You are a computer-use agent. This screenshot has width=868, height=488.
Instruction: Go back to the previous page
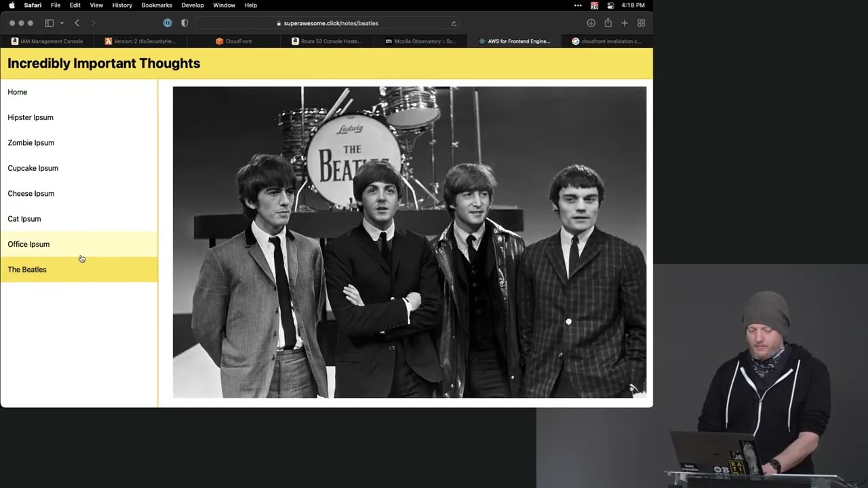(x=77, y=23)
